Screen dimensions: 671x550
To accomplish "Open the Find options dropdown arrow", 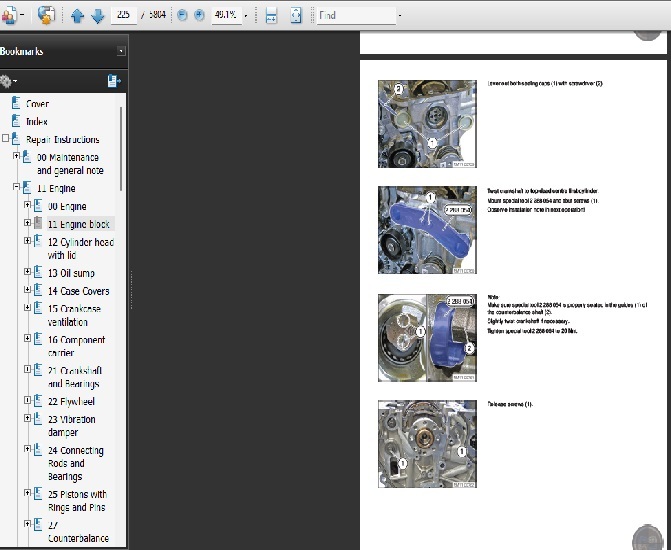I will [400, 16].
